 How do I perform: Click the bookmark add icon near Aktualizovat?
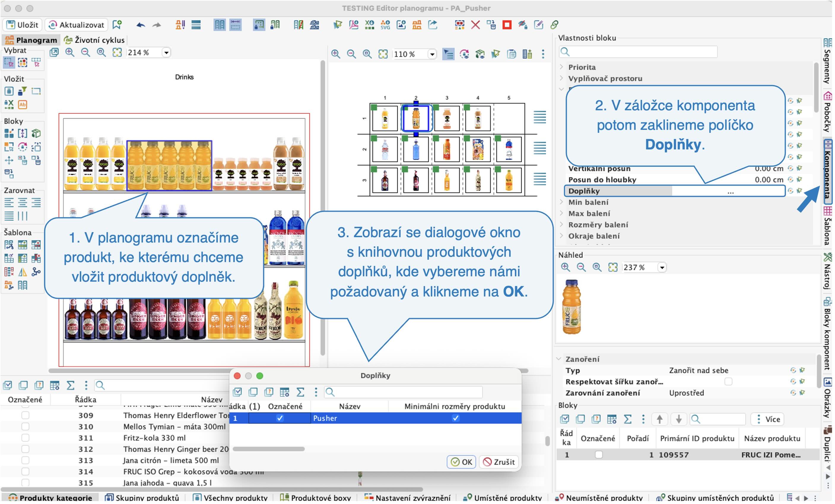tap(117, 25)
